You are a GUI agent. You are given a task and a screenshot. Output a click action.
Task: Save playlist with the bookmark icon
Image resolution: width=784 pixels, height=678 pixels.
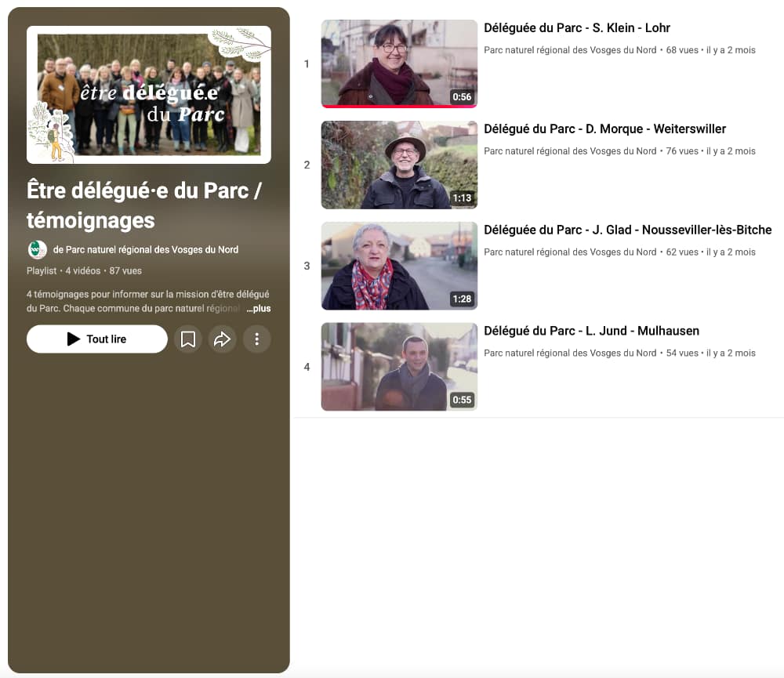click(188, 339)
